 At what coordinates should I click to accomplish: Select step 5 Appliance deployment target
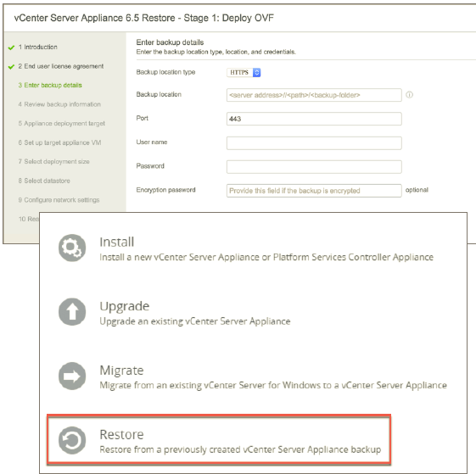[x=62, y=124]
